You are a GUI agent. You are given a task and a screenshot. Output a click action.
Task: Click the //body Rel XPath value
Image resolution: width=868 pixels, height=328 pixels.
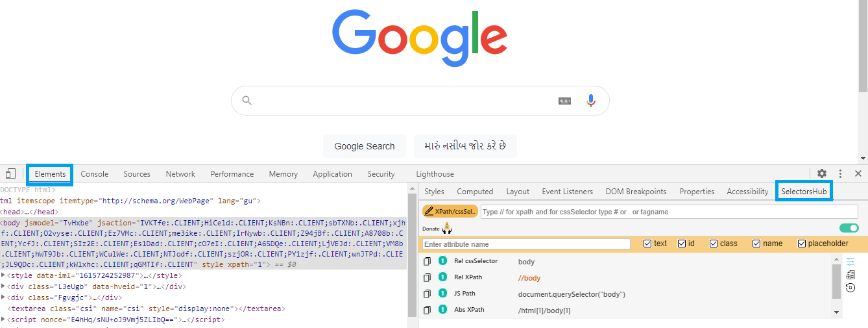tap(529, 278)
